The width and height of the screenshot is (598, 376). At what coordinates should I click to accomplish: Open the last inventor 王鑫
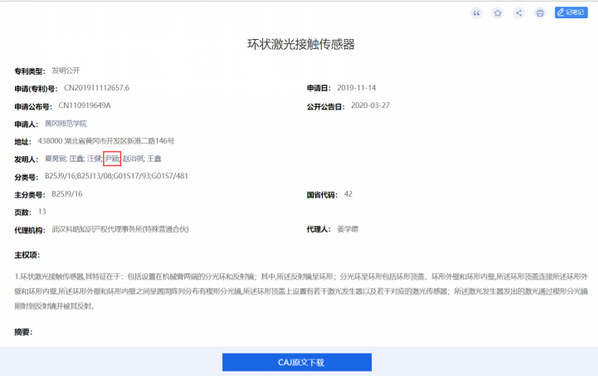[x=154, y=158]
